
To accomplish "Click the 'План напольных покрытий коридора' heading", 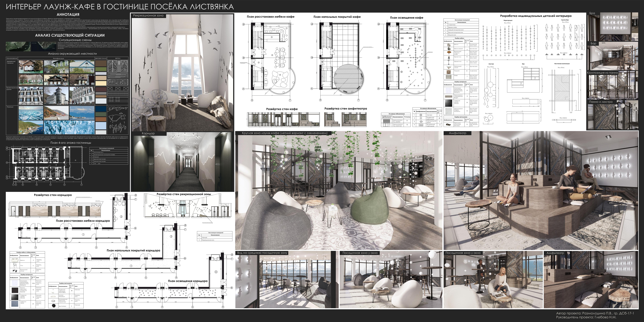I will tap(133, 250).
